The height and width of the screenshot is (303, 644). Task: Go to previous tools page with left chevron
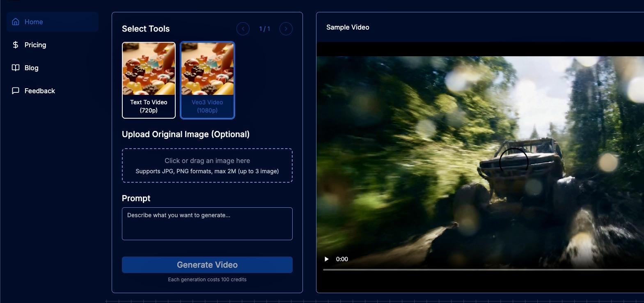243,29
